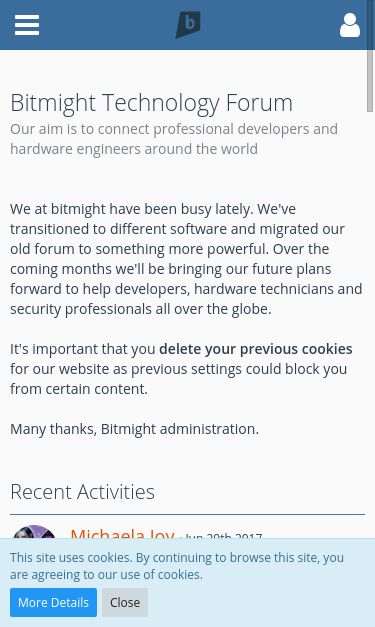375x627 pixels.
Task: Click the More Details cookie button
Action: point(54,602)
